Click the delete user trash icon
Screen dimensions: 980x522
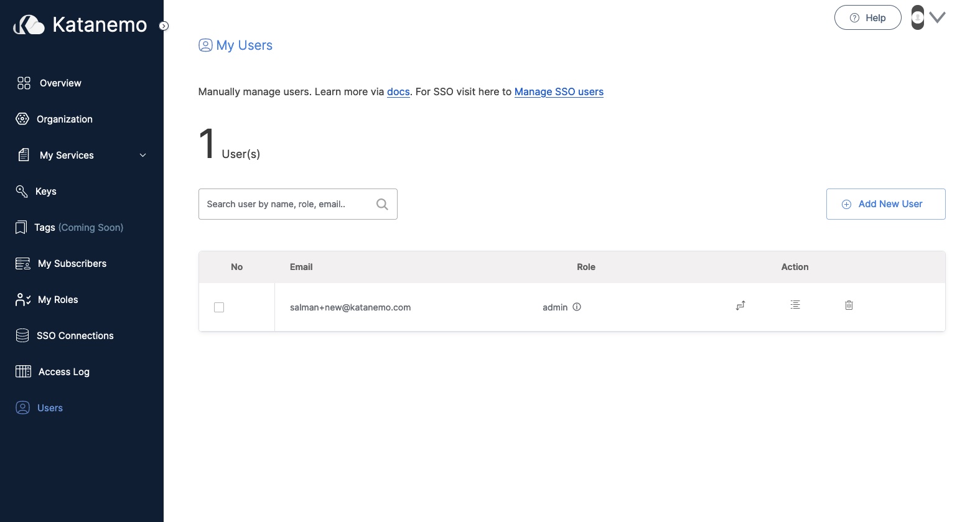point(849,305)
